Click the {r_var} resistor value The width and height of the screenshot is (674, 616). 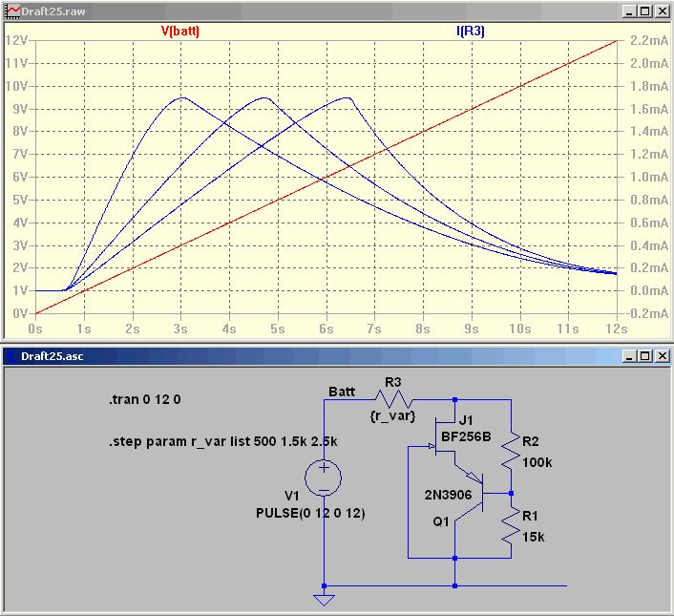tap(392, 416)
